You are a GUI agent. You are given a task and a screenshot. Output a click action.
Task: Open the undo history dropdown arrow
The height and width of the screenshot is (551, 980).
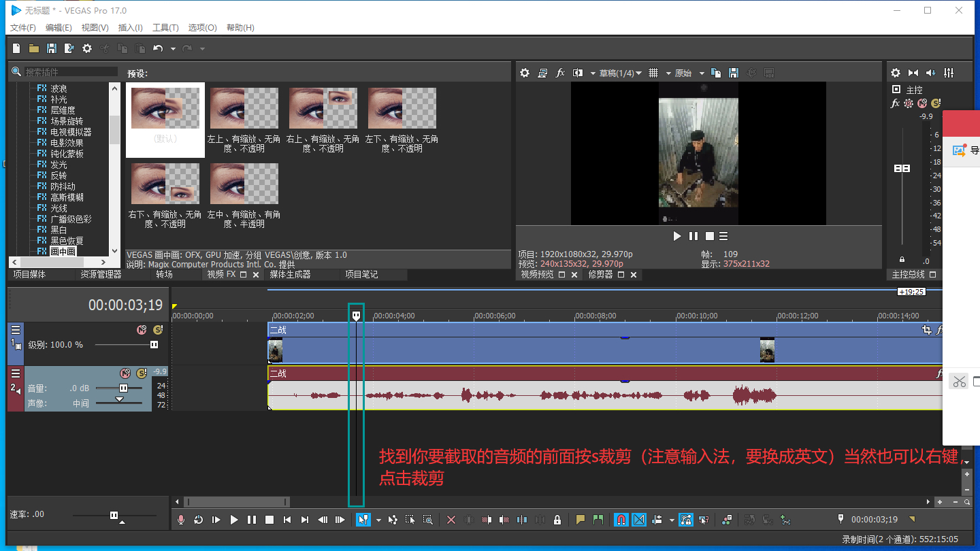(x=173, y=48)
